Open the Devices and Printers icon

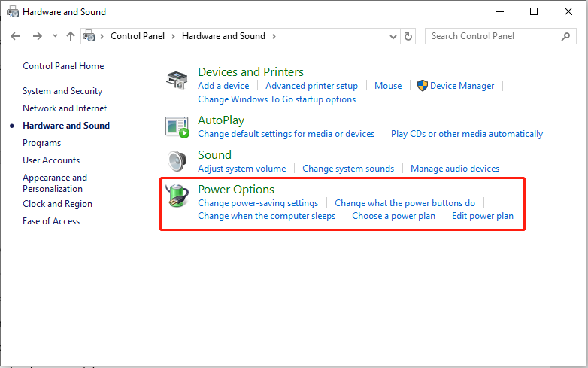(x=177, y=80)
